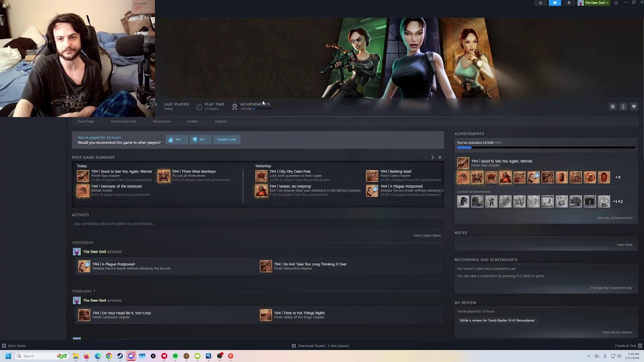The width and height of the screenshot is (644, 362).
Task: Open the notifications bell in Steam header
Action: (x=569, y=3)
